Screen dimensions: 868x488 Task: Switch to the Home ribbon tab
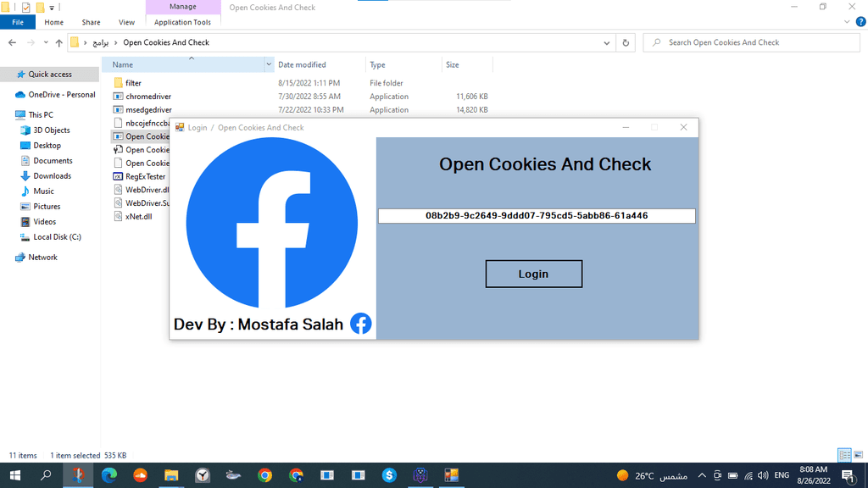coord(53,22)
